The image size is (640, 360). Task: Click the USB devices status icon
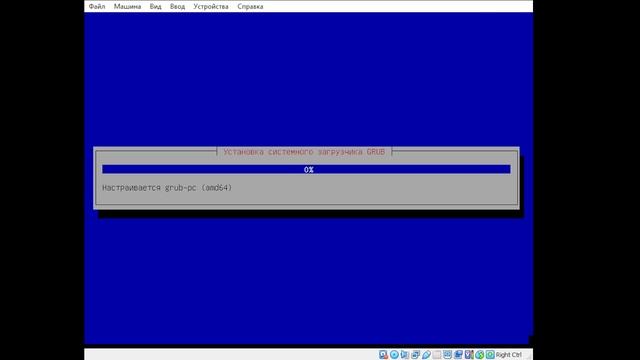pyautogui.click(x=426, y=355)
